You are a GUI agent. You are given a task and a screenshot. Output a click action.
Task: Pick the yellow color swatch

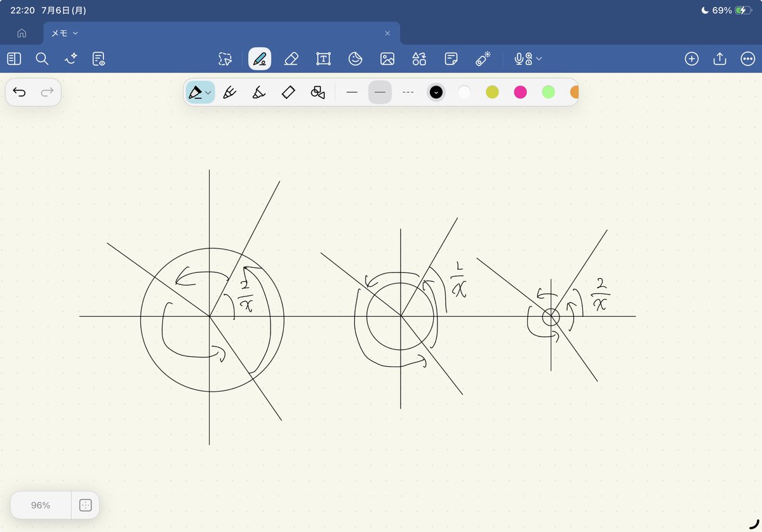tap(492, 92)
